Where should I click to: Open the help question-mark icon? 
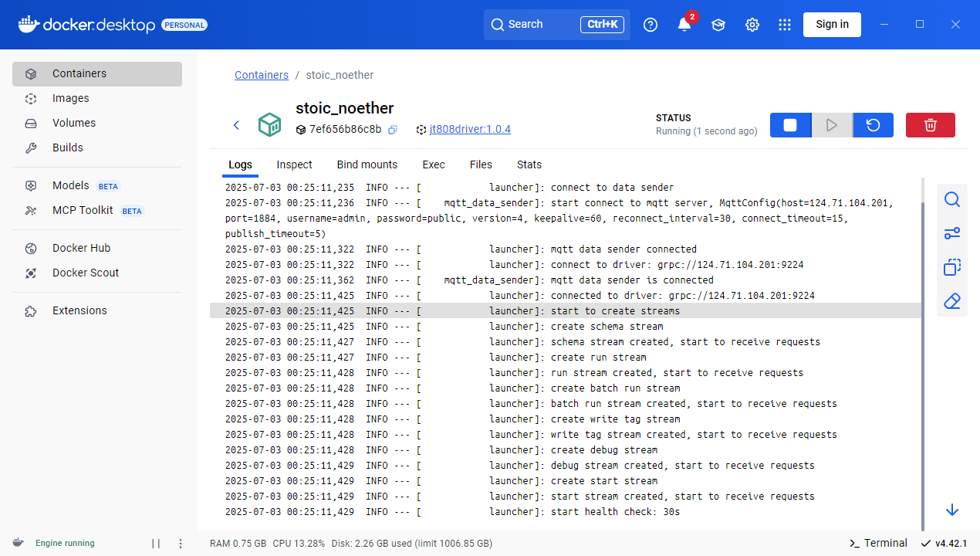click(x=651, y=25)
